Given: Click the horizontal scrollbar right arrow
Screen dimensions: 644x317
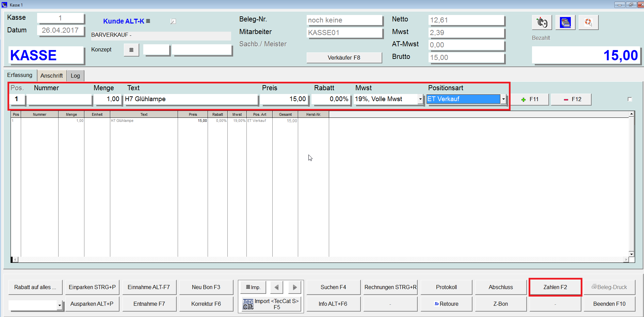Looking at the screenshot, I should [x=626, y=259].
